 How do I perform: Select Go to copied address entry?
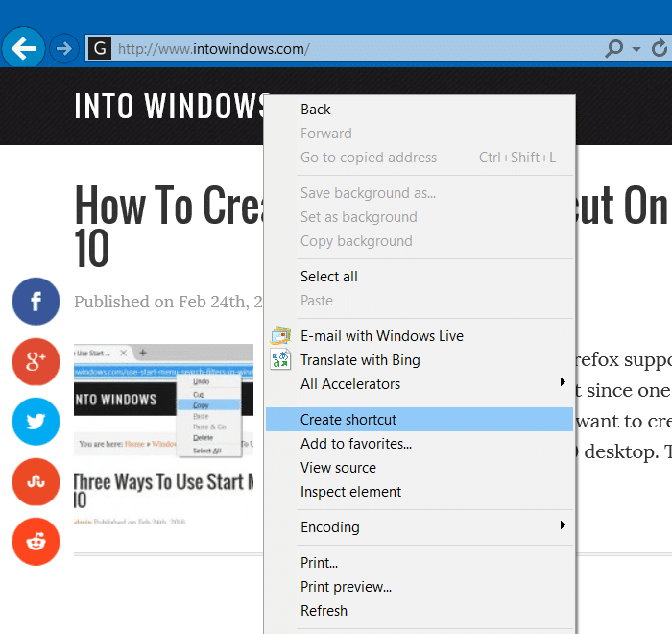tap(420, 158)
